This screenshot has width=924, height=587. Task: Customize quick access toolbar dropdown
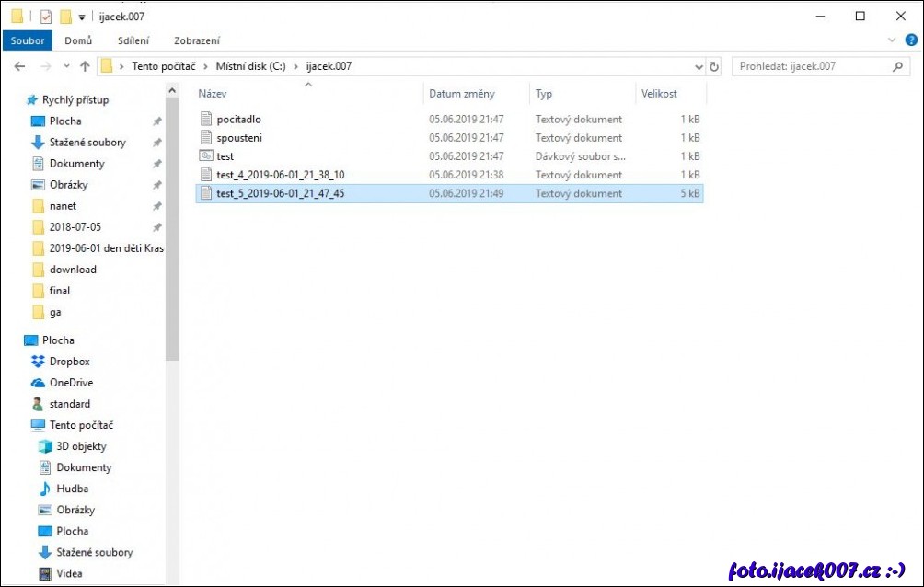(82, 17)
